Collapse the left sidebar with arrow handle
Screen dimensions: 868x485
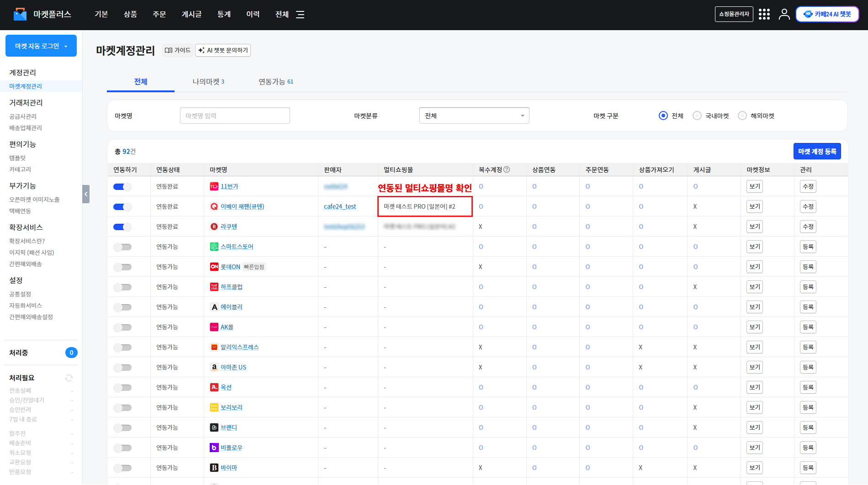[86, 194]
